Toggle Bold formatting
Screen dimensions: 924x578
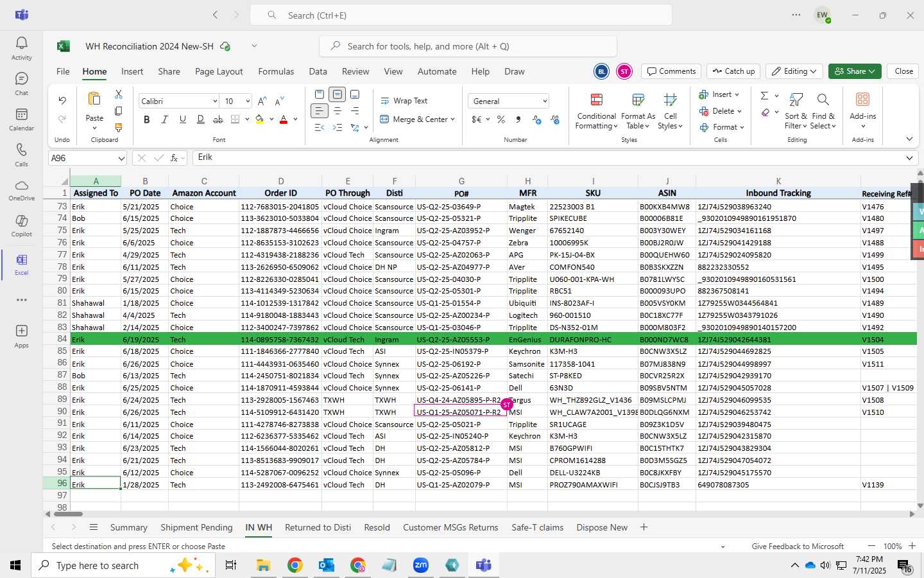click(147, 119)
